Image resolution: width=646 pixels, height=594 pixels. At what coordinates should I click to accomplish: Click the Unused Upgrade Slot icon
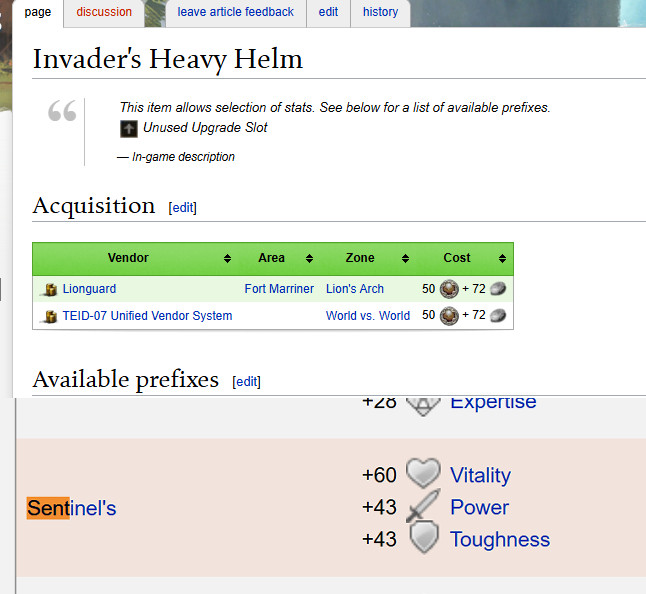[129, 129]
